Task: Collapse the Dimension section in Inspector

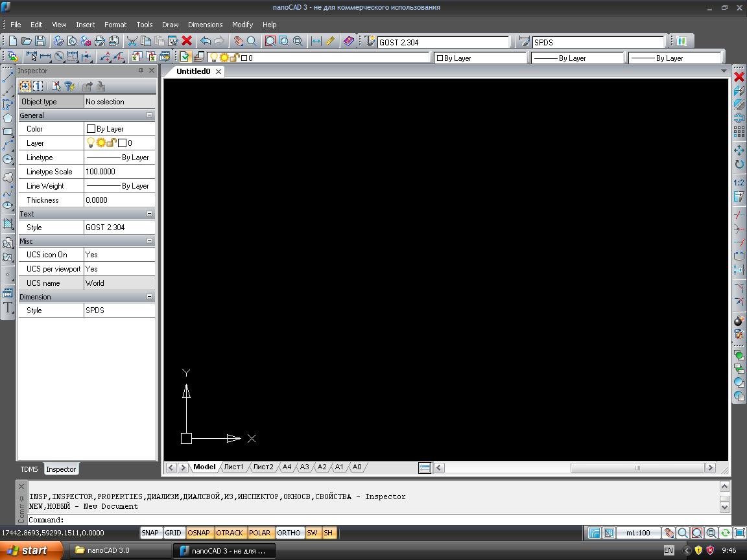Action: pyautogui.click(x=149, y=297)
